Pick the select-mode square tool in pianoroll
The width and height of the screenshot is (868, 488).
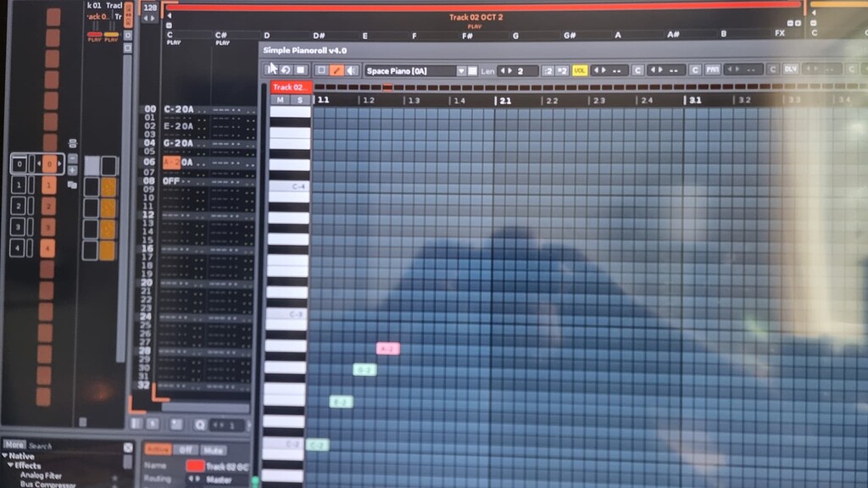pos(321,70)
